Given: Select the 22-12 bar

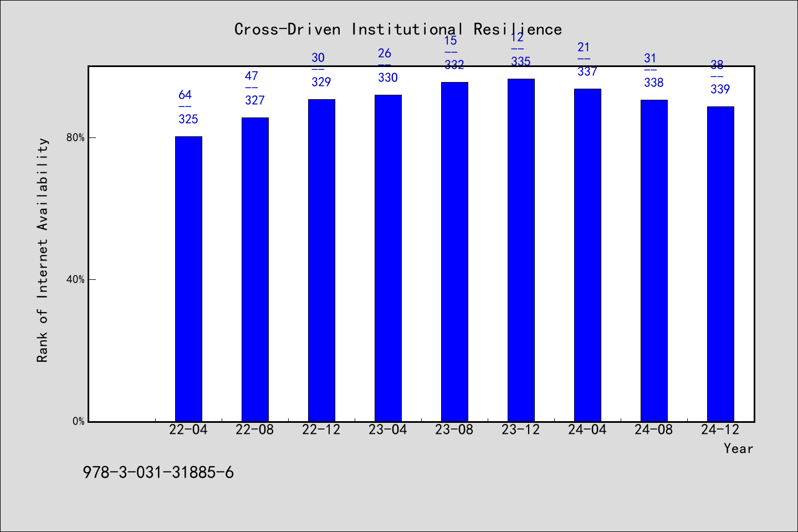Looking at the screenshot, I should tap(321, 260).
